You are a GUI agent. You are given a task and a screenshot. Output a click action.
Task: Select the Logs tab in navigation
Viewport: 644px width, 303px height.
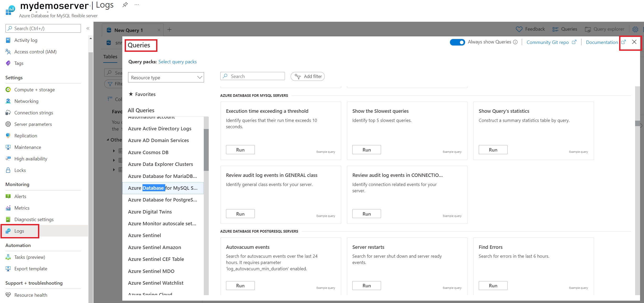point(19,231)
